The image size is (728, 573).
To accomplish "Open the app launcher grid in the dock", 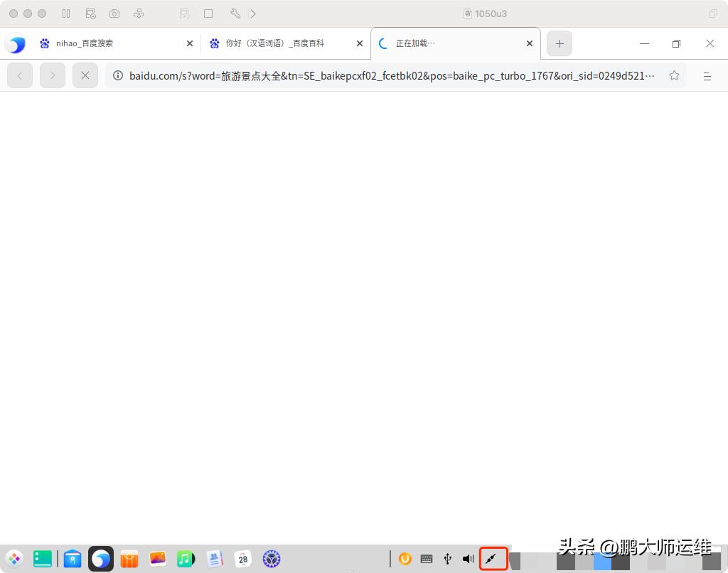I will [14, 559].
